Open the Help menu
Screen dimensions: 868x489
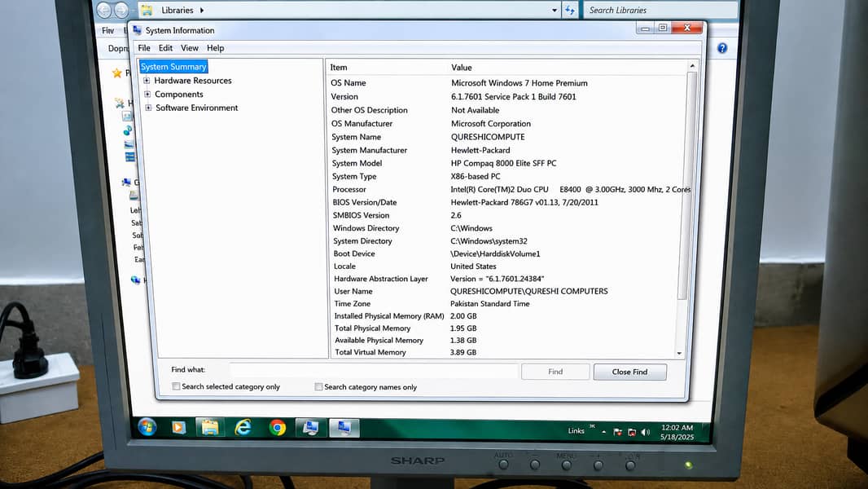point(215,48)
